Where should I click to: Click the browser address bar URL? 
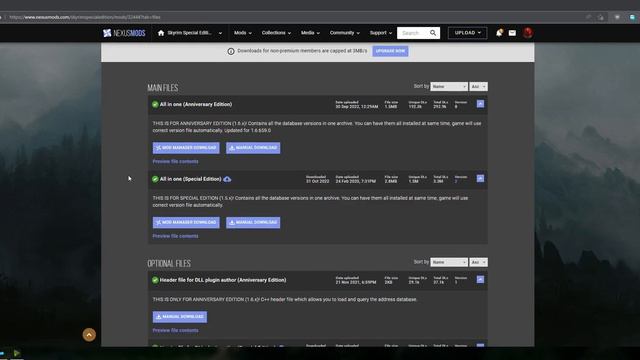click(85, 17)
